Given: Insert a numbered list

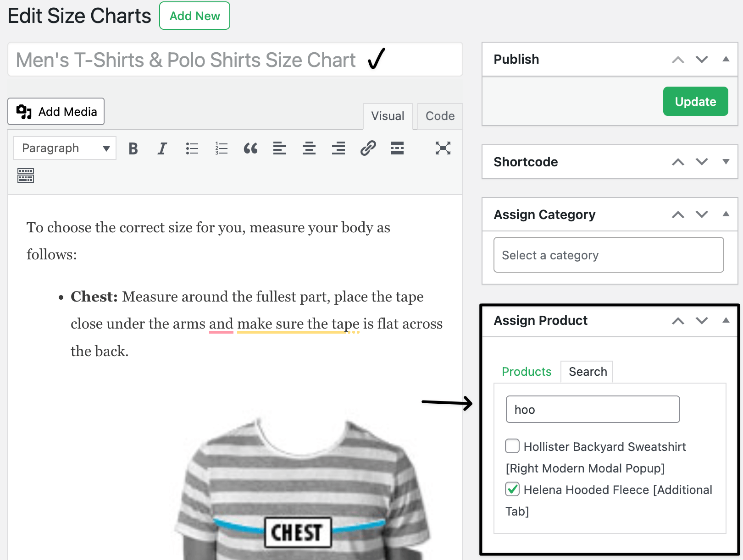Looking at the screenshot, I should 221,148.
